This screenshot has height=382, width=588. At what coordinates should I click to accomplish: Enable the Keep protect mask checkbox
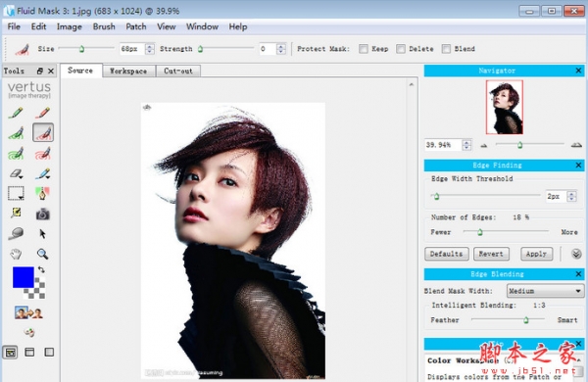(x=363, y=49)
